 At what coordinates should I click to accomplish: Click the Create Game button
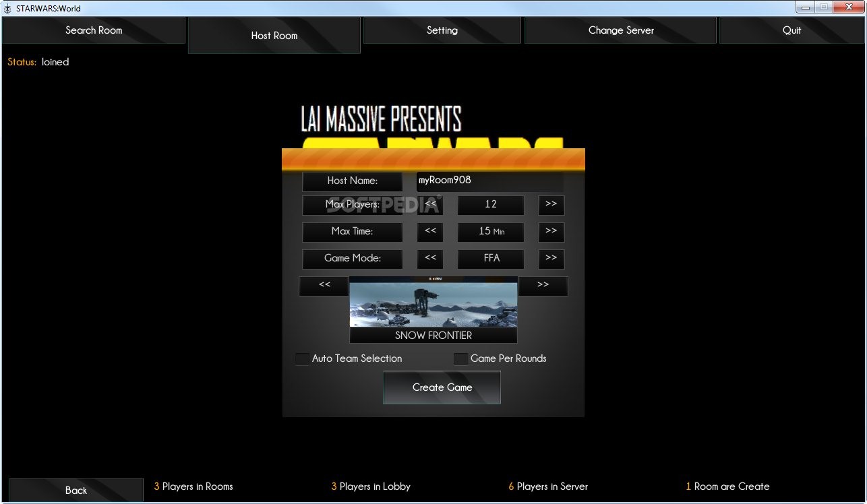[442, 387]
